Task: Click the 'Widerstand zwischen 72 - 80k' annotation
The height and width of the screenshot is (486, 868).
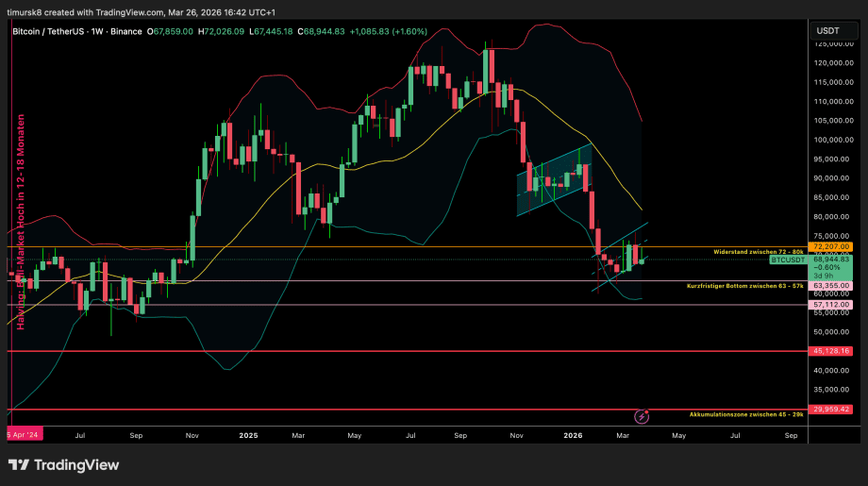Action: point(758,252)
